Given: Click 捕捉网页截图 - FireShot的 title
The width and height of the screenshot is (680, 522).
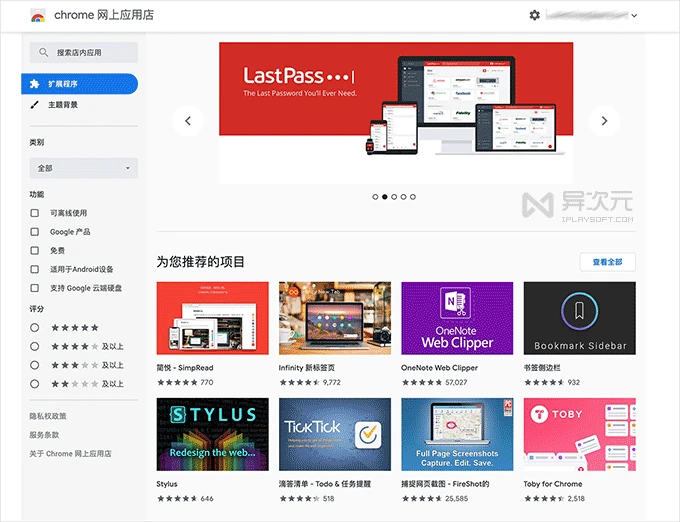Looking at the screenshot, I should coord(445,484).
